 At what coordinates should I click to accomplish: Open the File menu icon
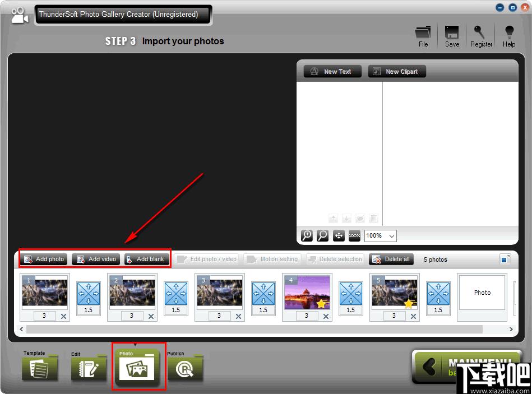click(423, 36)
